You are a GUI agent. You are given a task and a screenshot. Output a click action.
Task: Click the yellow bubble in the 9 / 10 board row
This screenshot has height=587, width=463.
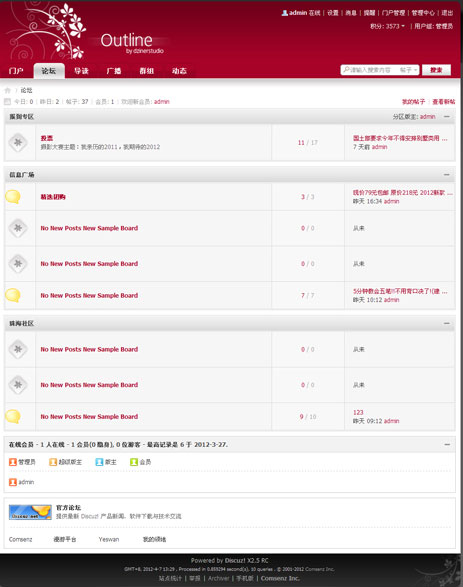coord(13,416)
